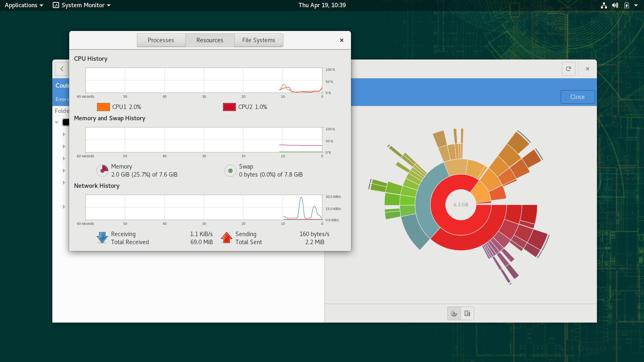Open the clock showing Thu Apr 19

[322, 5]
